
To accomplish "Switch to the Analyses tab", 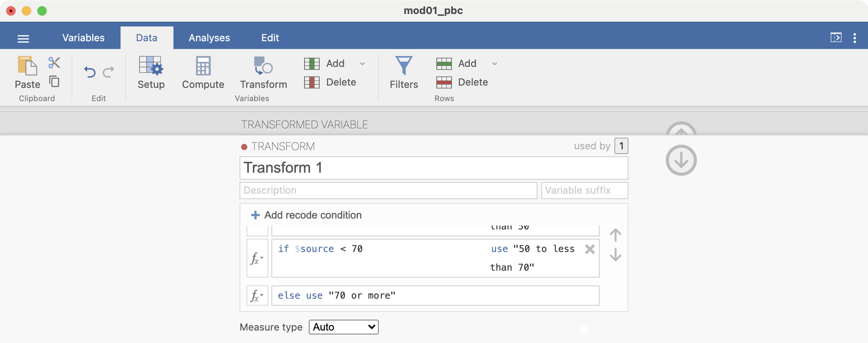I will tap(209, 38).
